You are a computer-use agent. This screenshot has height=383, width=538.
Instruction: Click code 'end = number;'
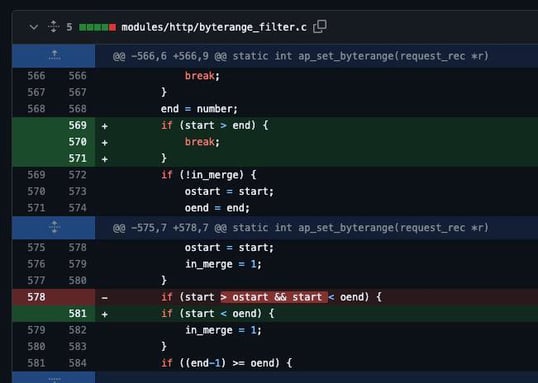[199, 109]
